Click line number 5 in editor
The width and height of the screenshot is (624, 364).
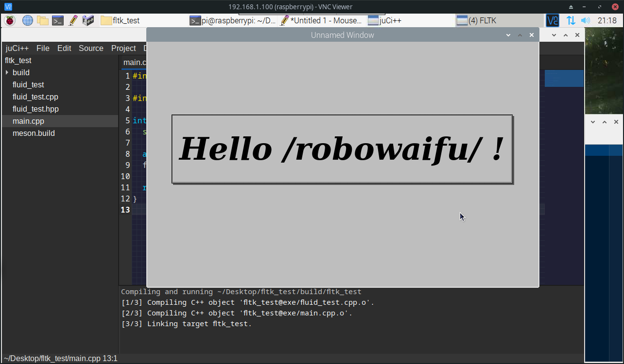pyautogui.click(x=128, y=120)
